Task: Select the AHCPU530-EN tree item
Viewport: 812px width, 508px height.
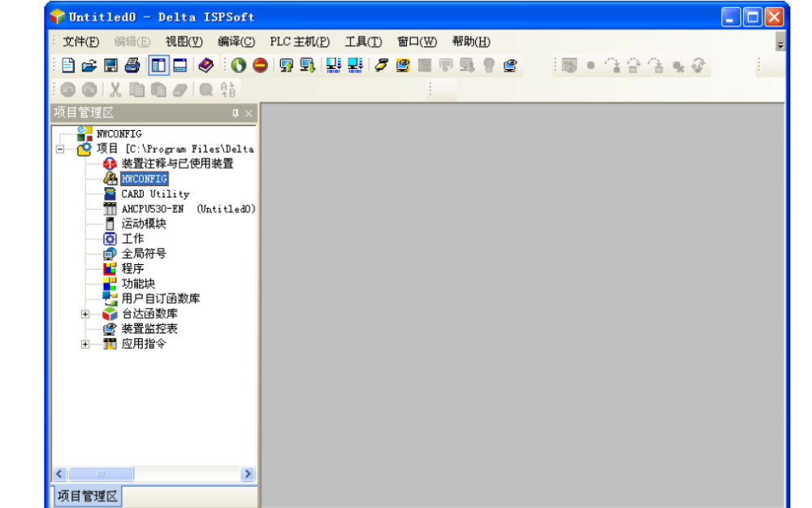Action: tap(188, 209)
